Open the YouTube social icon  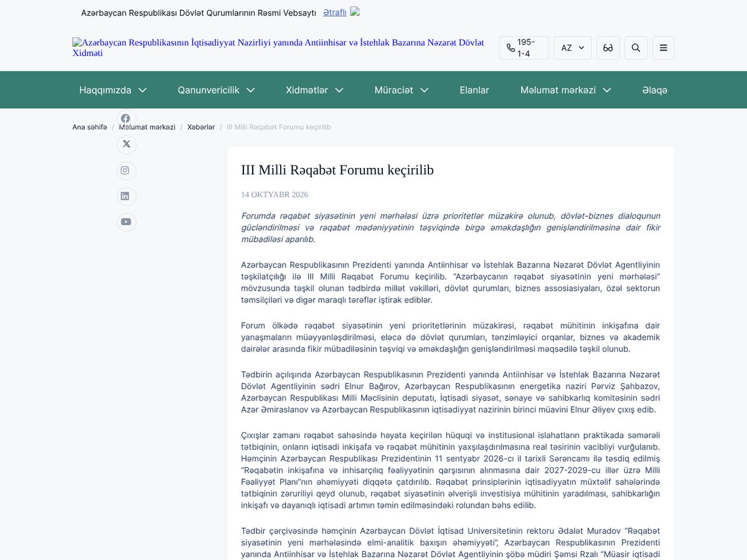click(126, 222)
